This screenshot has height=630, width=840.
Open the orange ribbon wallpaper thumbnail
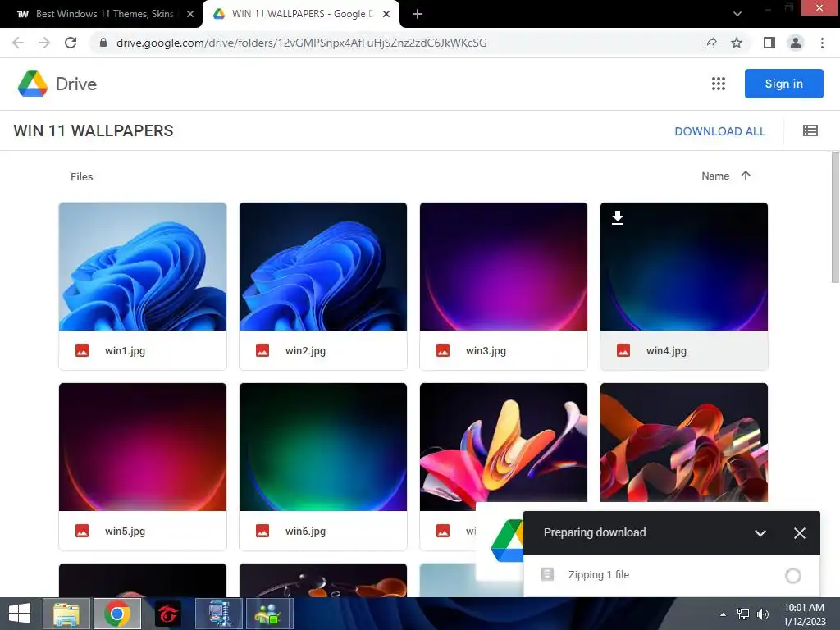tap(684, 442)
